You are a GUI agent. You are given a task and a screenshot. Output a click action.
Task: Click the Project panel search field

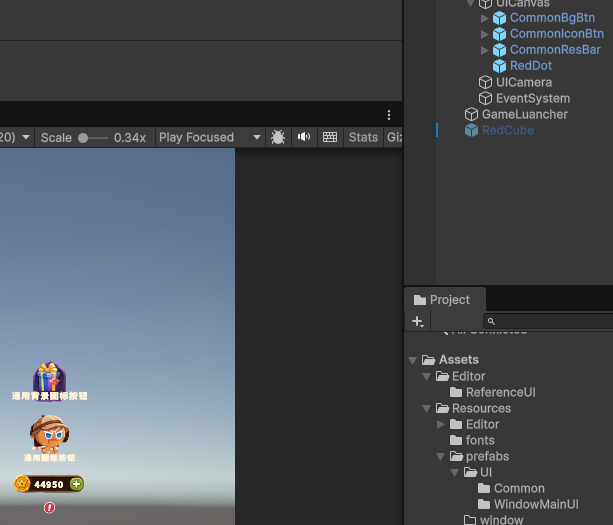pos(548,321)
